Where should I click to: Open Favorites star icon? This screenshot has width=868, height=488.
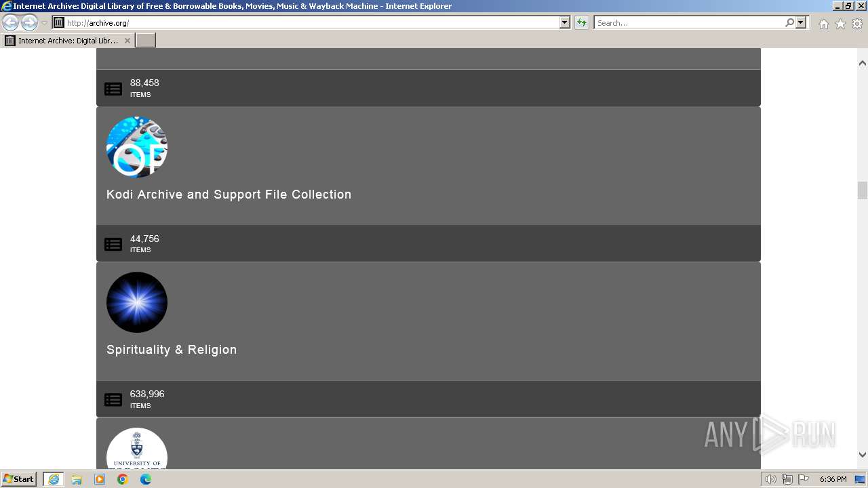tap(840, 24)
